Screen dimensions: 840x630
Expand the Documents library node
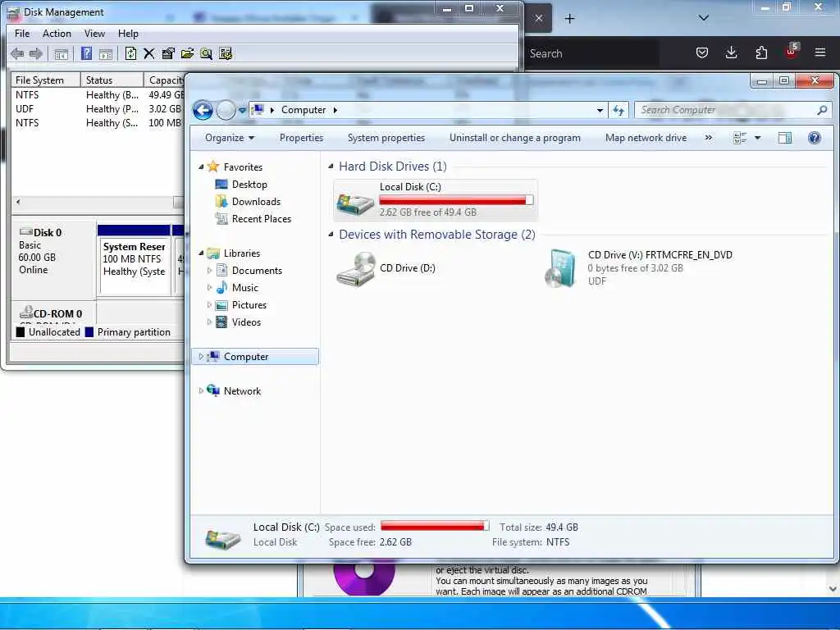(x=209, y=271)
